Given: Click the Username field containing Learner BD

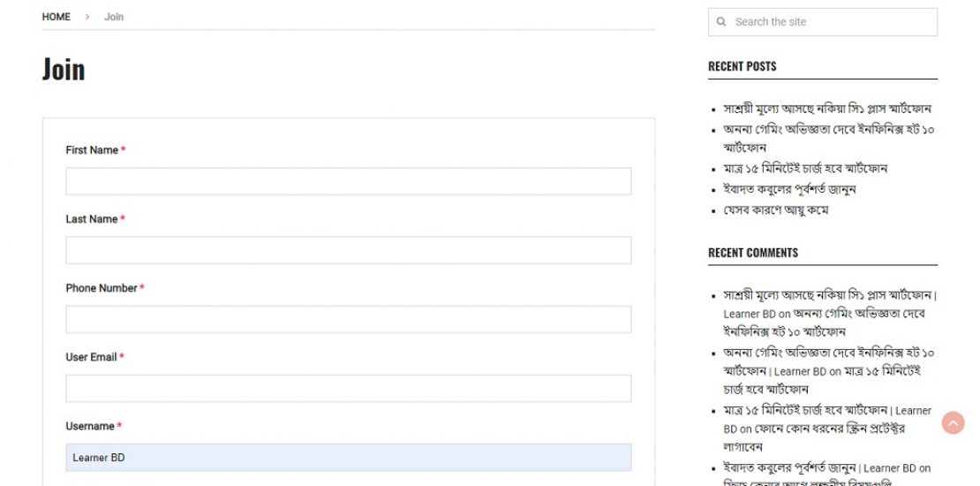Looking at the screenshot, I should point(348,457).
